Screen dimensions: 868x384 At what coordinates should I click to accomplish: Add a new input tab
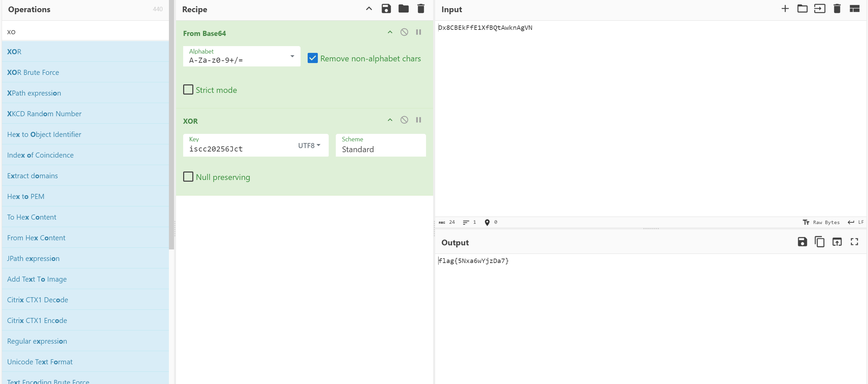pyautogui.click(x=785, y=9)
